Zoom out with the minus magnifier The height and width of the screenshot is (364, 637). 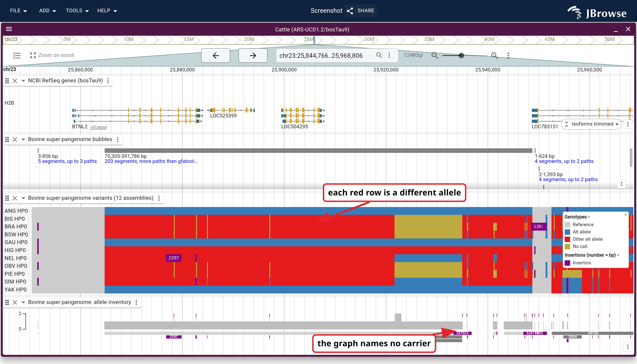[x=435, y=55]
